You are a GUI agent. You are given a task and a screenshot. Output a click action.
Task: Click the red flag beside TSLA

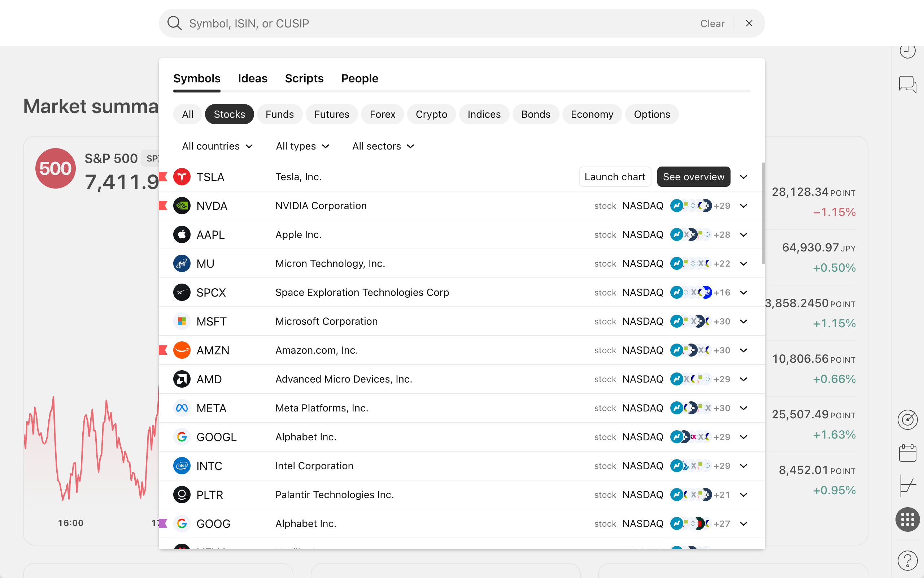163,177
